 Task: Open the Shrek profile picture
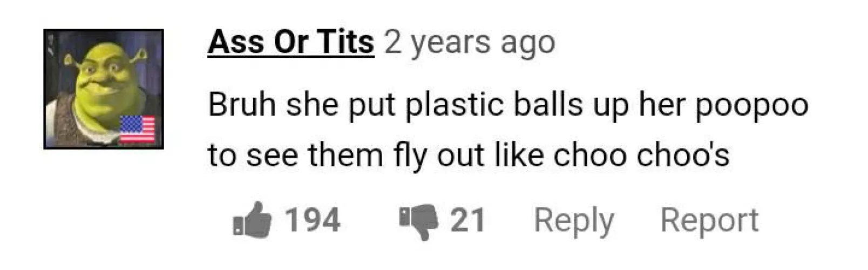[104, 89]
